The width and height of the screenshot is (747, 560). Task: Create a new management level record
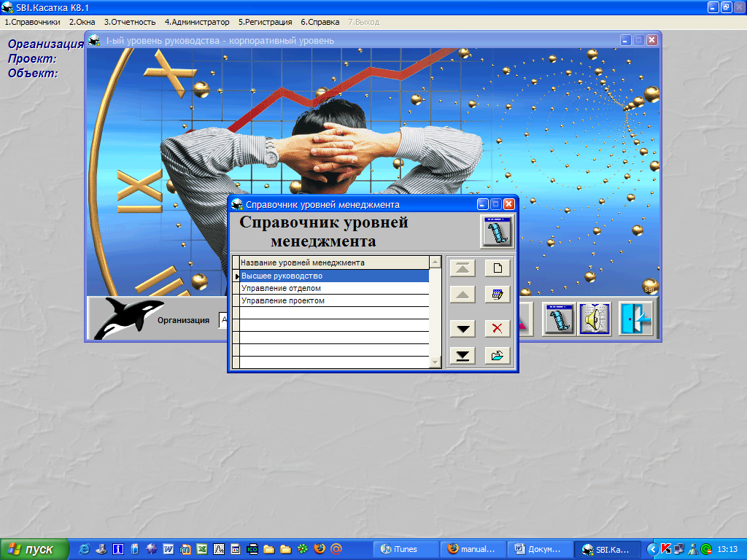pyautogui.click(x=498, y=268)
